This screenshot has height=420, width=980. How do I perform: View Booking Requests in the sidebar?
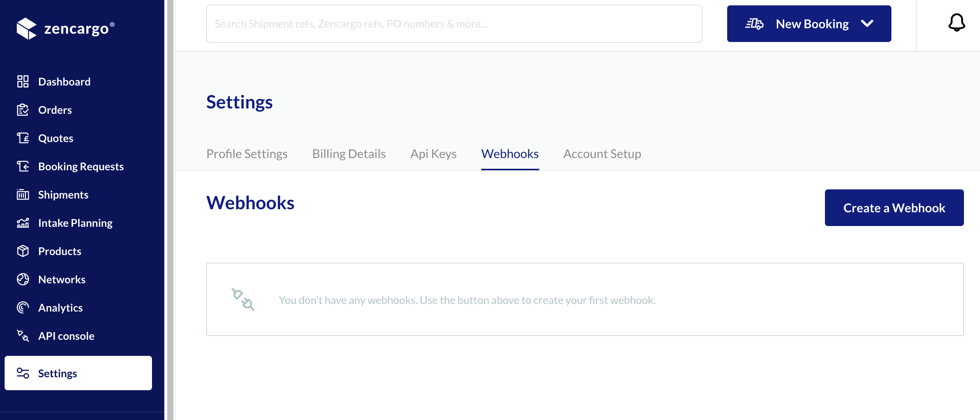point(81,166)
